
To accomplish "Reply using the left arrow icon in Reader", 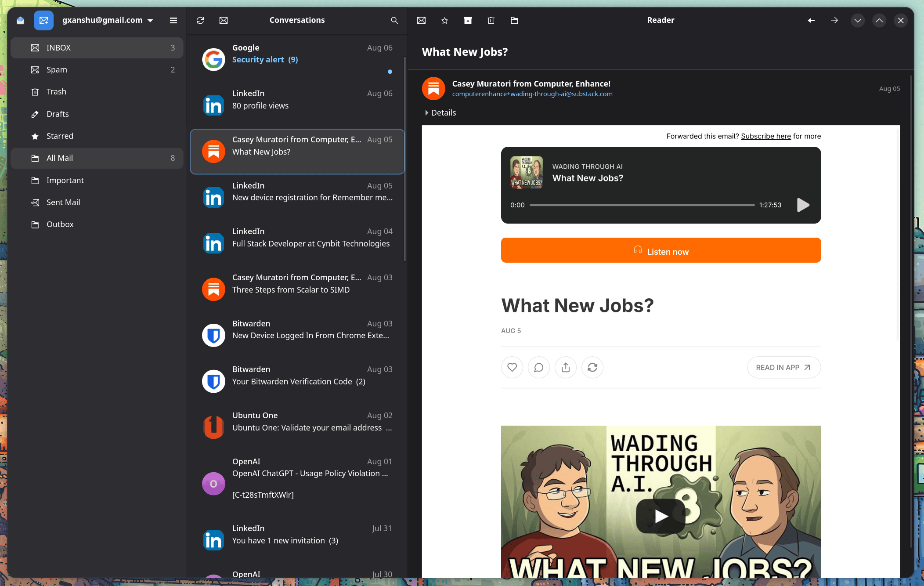I will pos(811,20).
